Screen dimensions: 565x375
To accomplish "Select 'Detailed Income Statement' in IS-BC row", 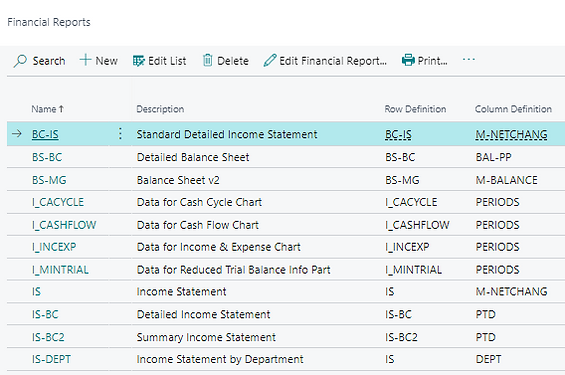I will [x=203, y=314].
